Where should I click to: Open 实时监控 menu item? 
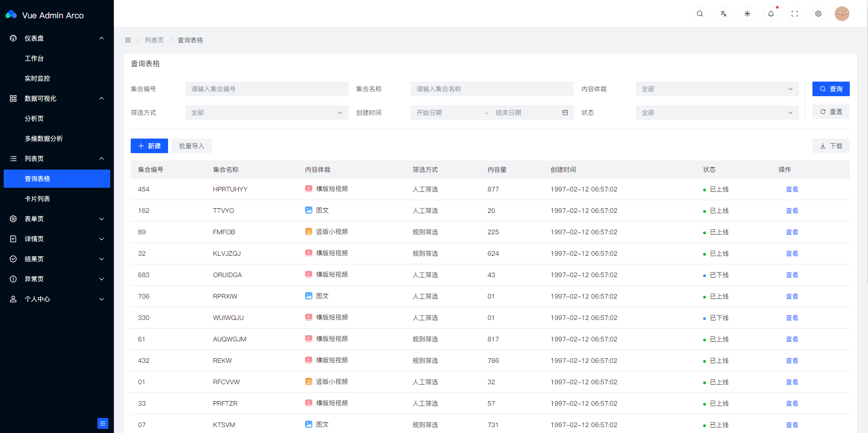pyautogui.click(x=57, y=78)
